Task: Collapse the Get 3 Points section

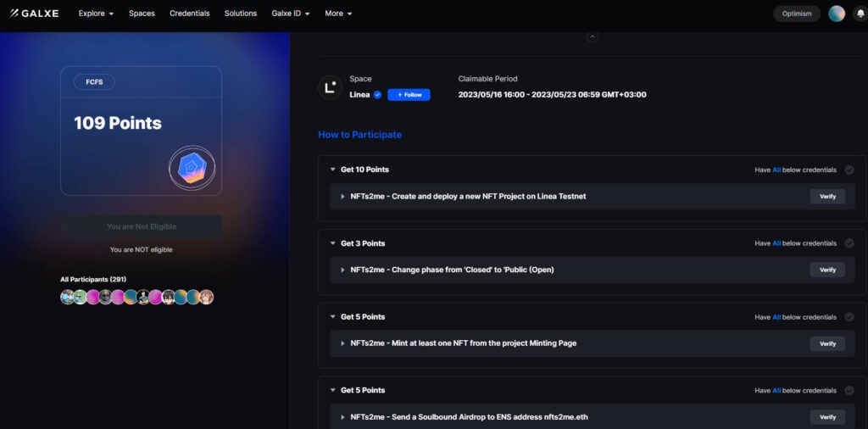Action: [332, 243]
